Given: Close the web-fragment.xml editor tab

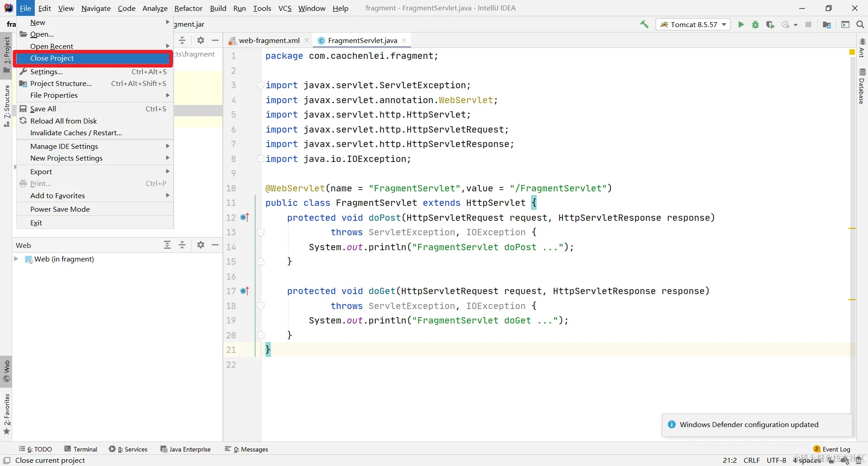Looking at the screenshot, I should click(307, 40).
